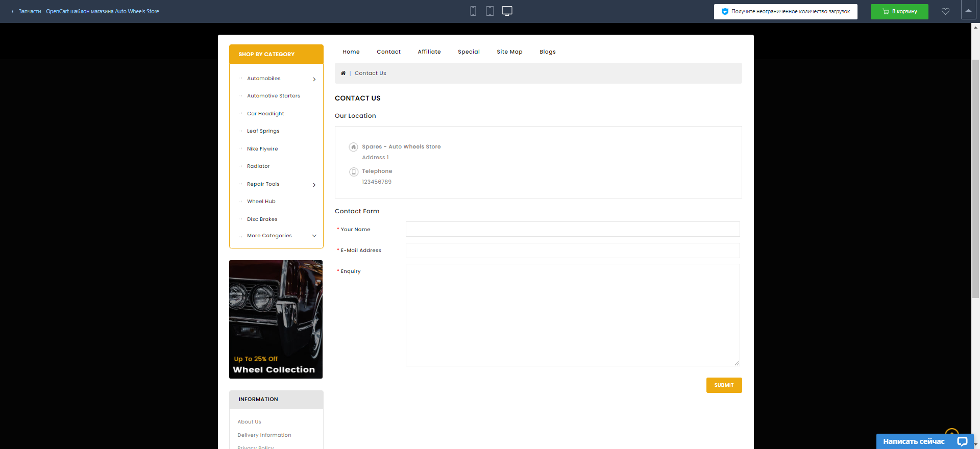Click inside the Enquiry text area

coord(572,315)
